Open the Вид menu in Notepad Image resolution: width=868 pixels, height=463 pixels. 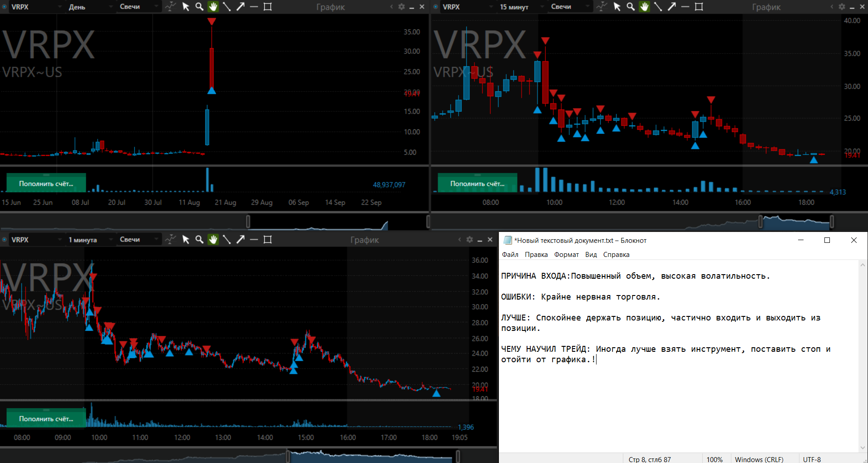(591, 255)
